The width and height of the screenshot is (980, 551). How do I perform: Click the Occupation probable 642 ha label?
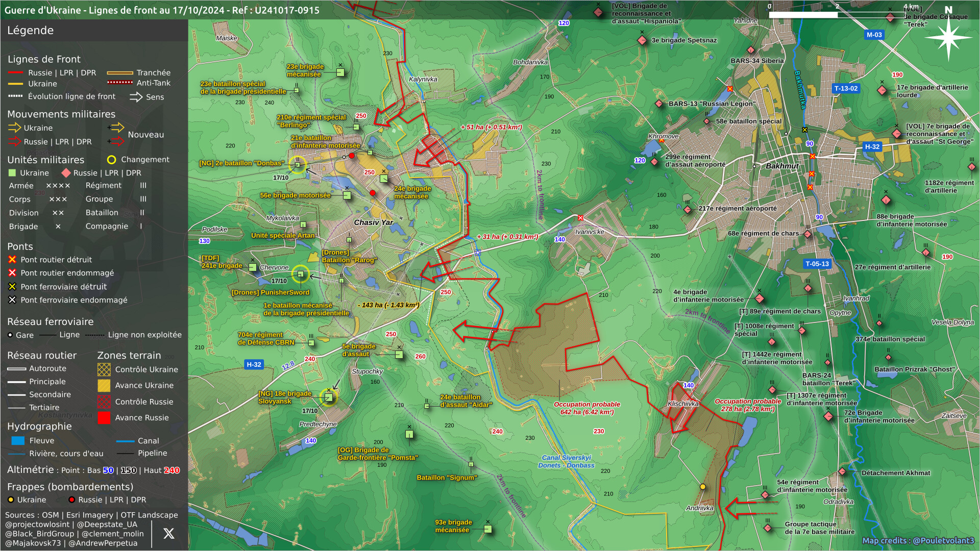pyautogui.click(x=586, y=408)
